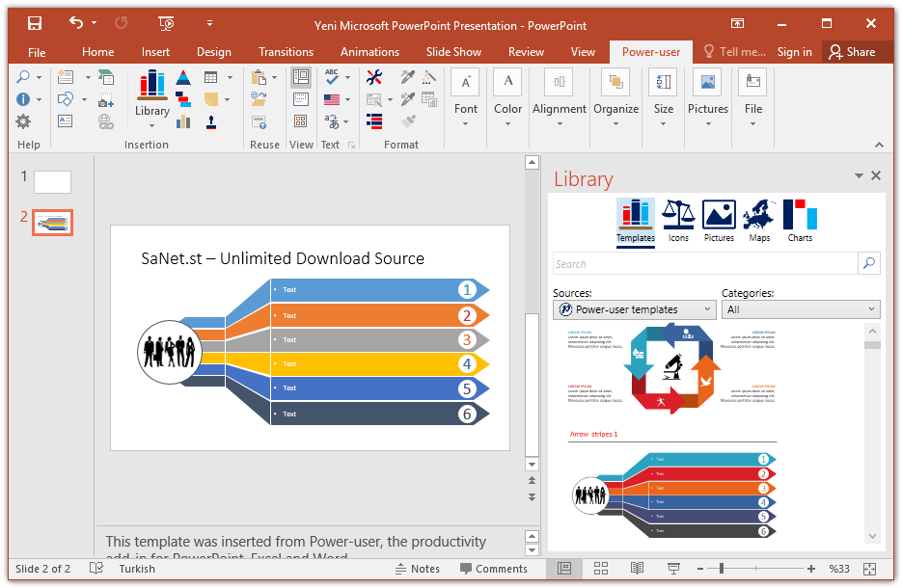
Task: Click the stamp icon in Insertion group
Action: tap(212, 122)
